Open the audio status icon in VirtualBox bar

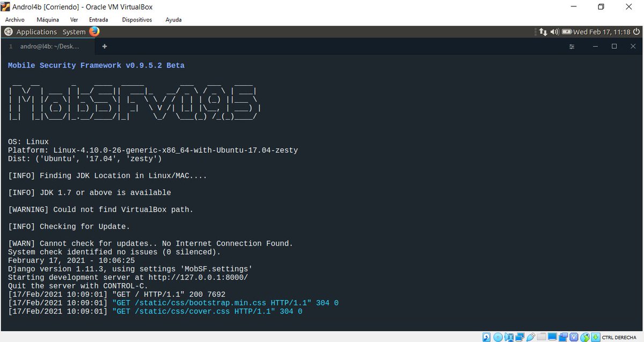pos(509,337)
